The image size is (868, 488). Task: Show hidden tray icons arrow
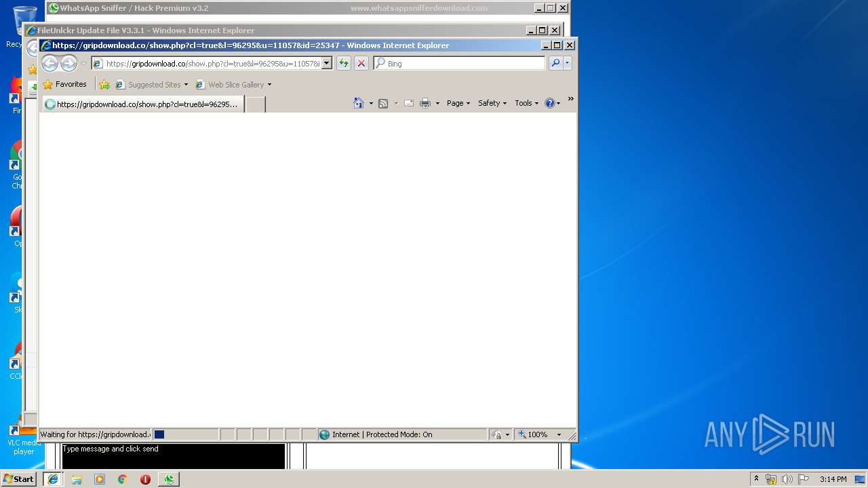click(757, 479)
